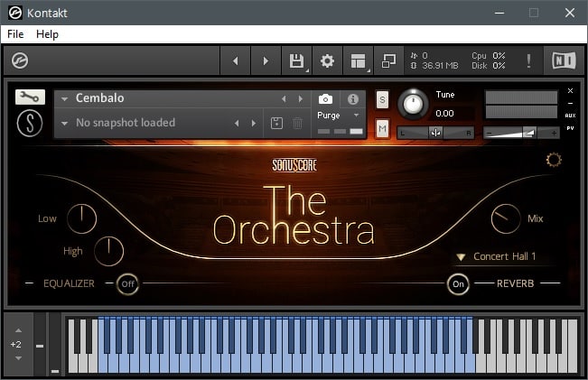Shift keyboard octave down arrow
The image size is (588, 380).
[18, 358]
